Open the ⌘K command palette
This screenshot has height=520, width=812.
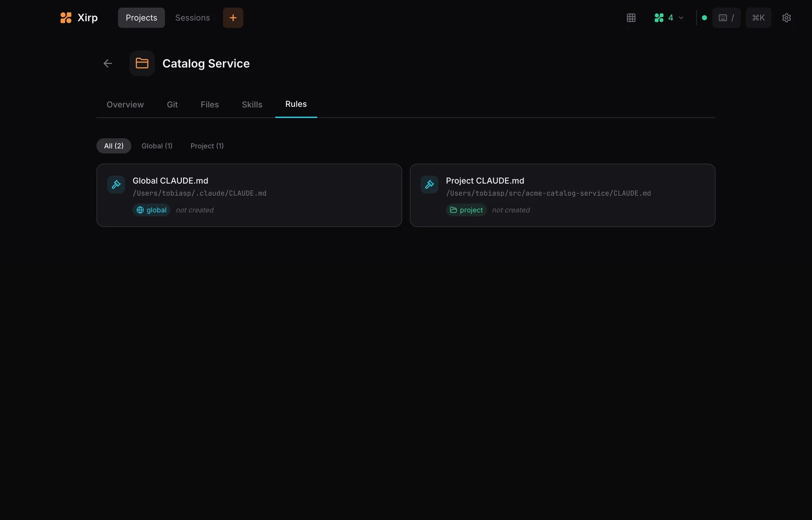758,18
